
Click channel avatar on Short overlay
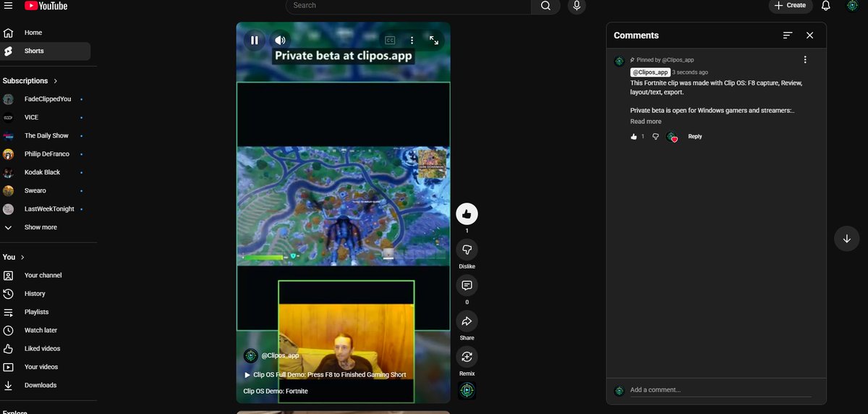point(251,355)
